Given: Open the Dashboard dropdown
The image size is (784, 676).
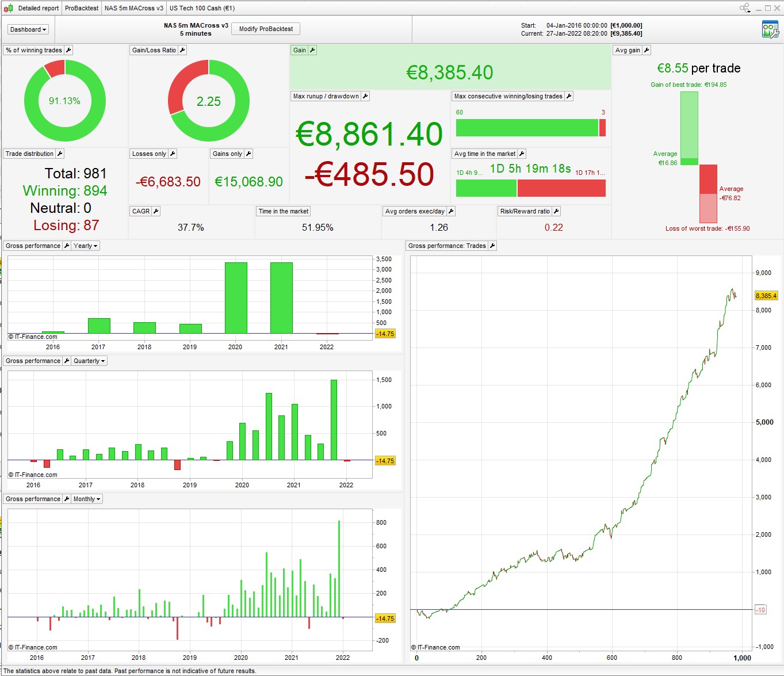Looking at the screenshot, I should pos(28,29).
